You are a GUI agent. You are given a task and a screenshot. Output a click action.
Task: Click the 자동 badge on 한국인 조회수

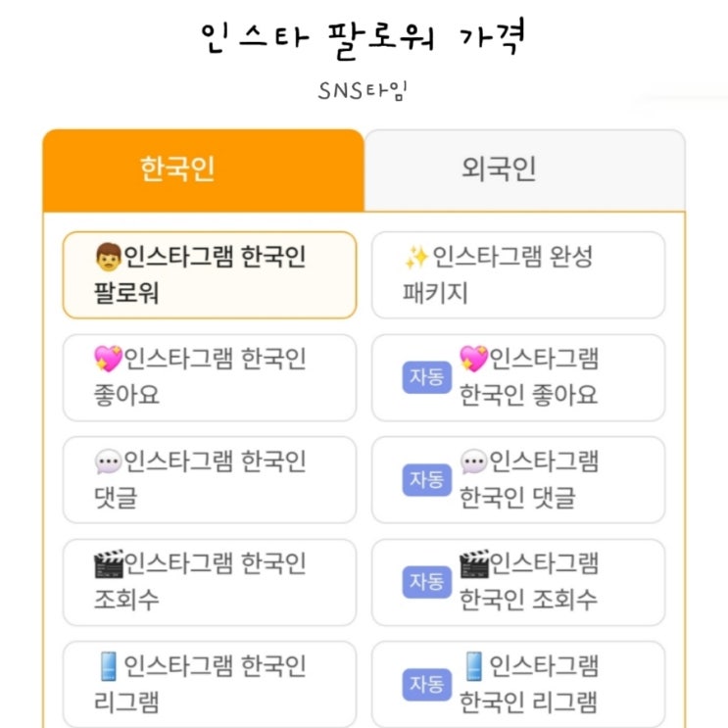click(426, 582)
